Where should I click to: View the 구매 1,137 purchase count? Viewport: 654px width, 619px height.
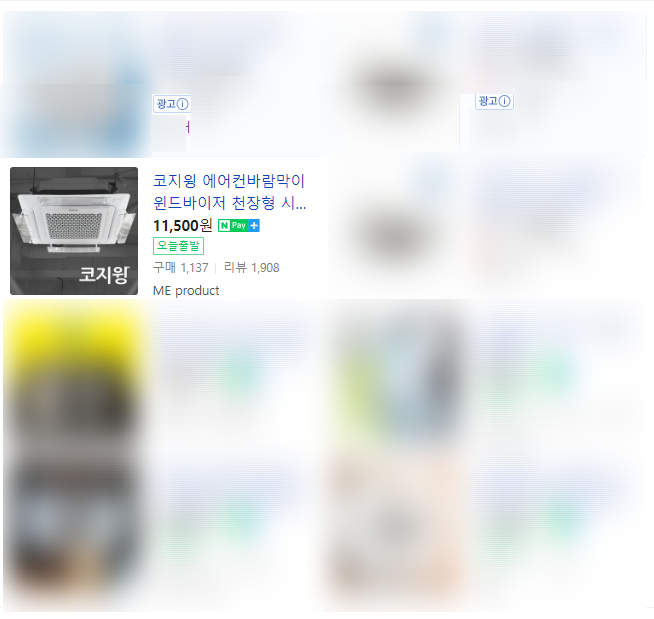coord(180,268)
